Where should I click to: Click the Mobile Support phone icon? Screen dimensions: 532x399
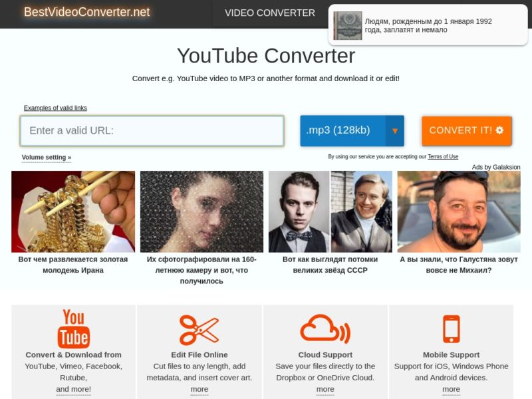click(452, 329)
